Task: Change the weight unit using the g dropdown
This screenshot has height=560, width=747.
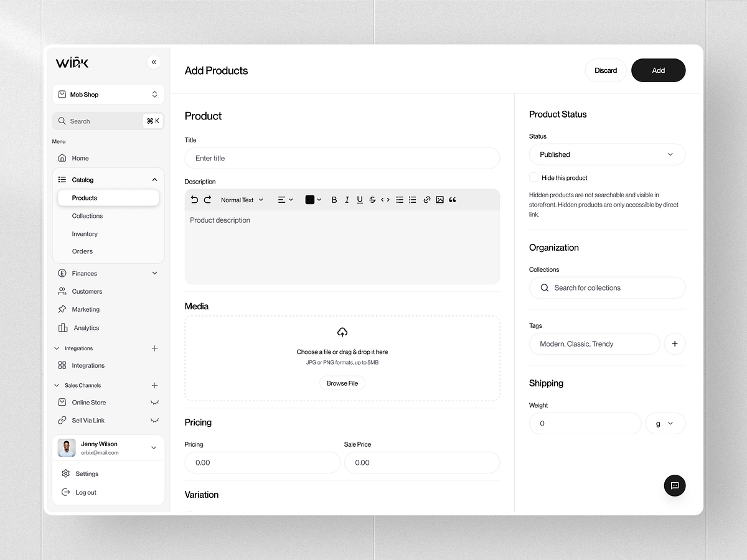Action: pyautogui.click(x=665, y=423)
